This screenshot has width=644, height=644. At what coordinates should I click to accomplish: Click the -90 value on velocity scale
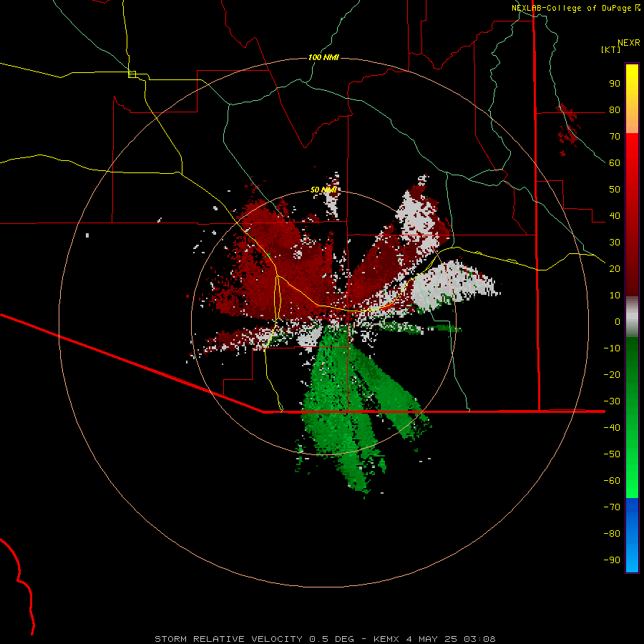click(612, 560)
